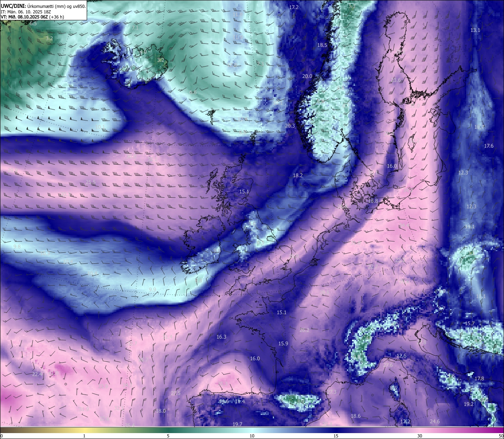Select the 9.9 value label

[152, 290]
